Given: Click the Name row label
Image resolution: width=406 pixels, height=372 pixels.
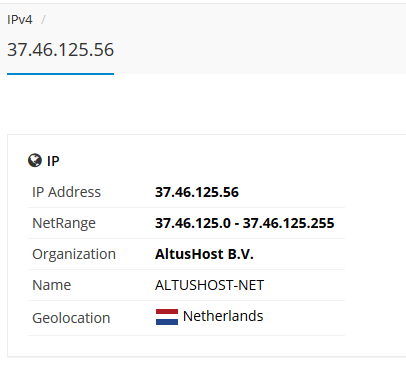Looking at the screenshot, I should (x=51, y=285).
